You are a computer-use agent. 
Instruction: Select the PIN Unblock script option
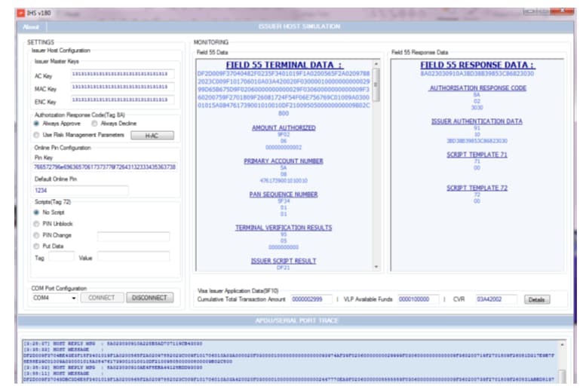click(37, 224)
